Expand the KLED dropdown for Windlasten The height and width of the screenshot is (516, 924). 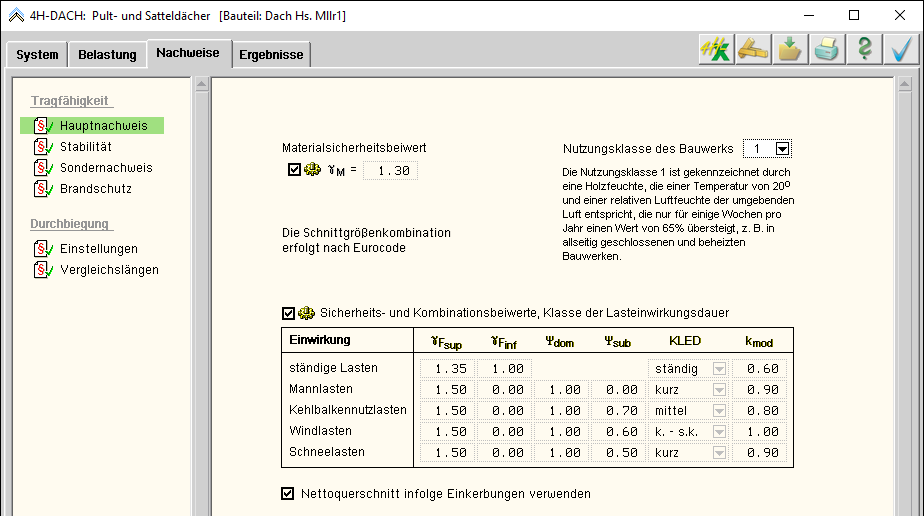(x=718, y=432)
